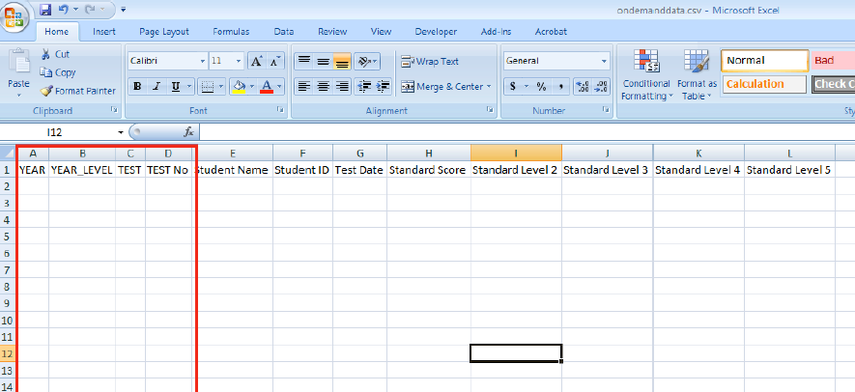
Task: Toggle Bold formatting
Action: (x=137, y=86)
